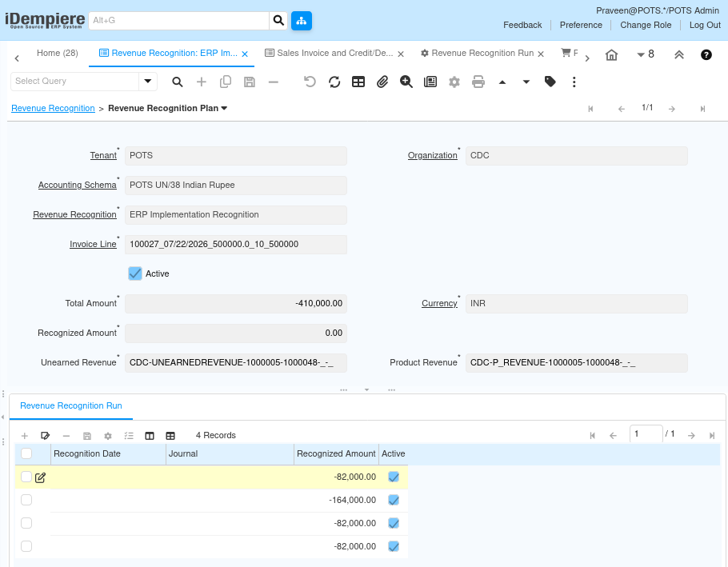Close the Revenue Recognition: ERP Im... tab
The height and width of the screenshot is (567, 728).
click(x=245, y=54)
